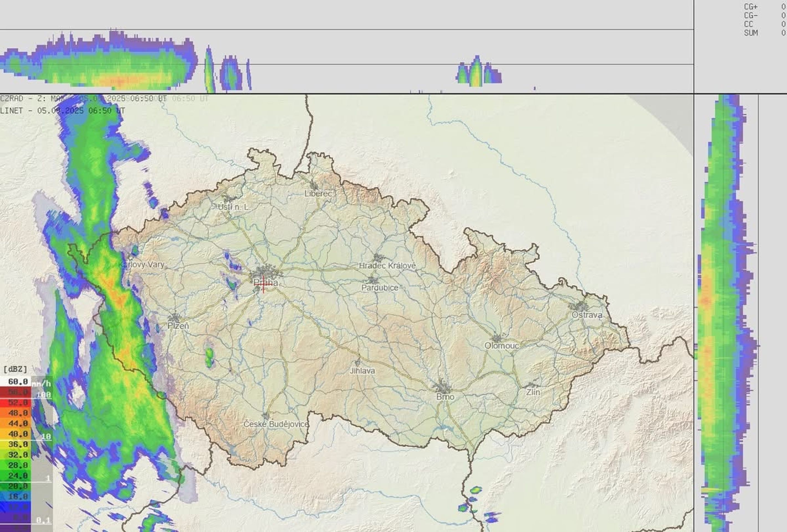Pick the 28.0 dBZ green legend swatch

15,465
